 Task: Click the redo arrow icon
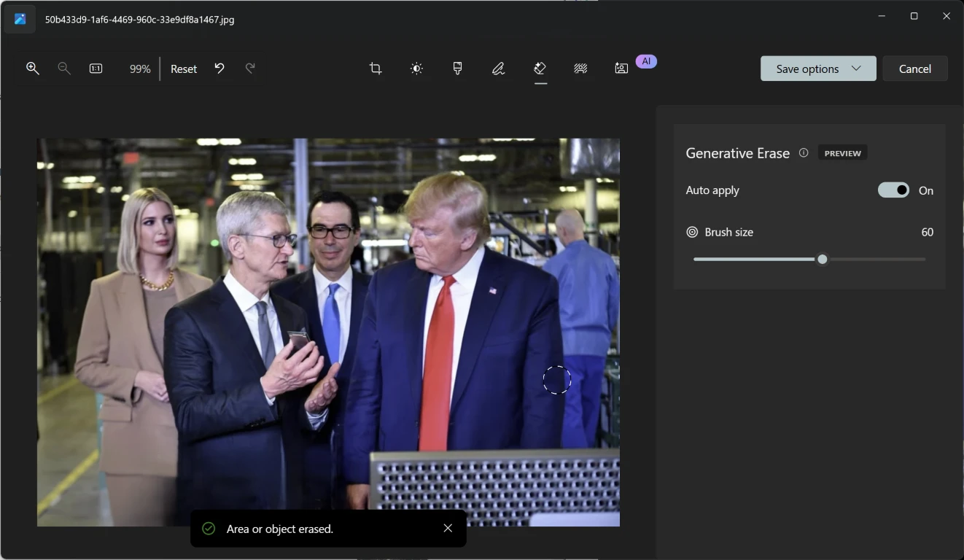click(250, 68)
